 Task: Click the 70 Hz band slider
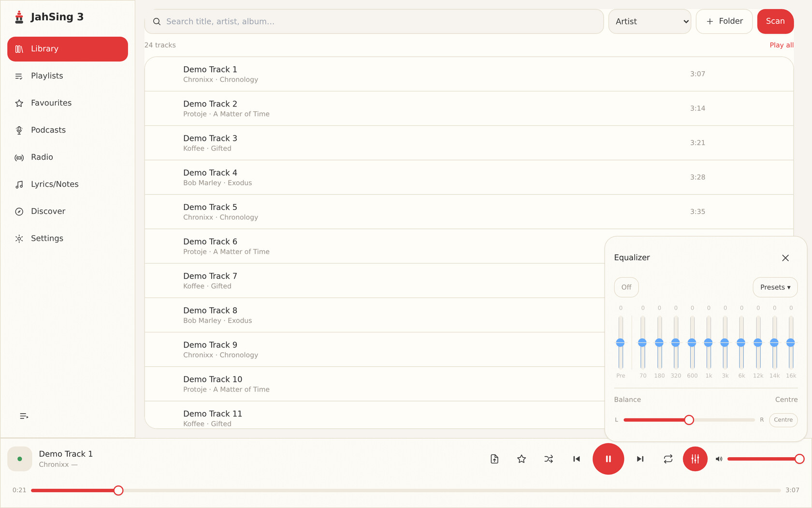pos(642,343)
